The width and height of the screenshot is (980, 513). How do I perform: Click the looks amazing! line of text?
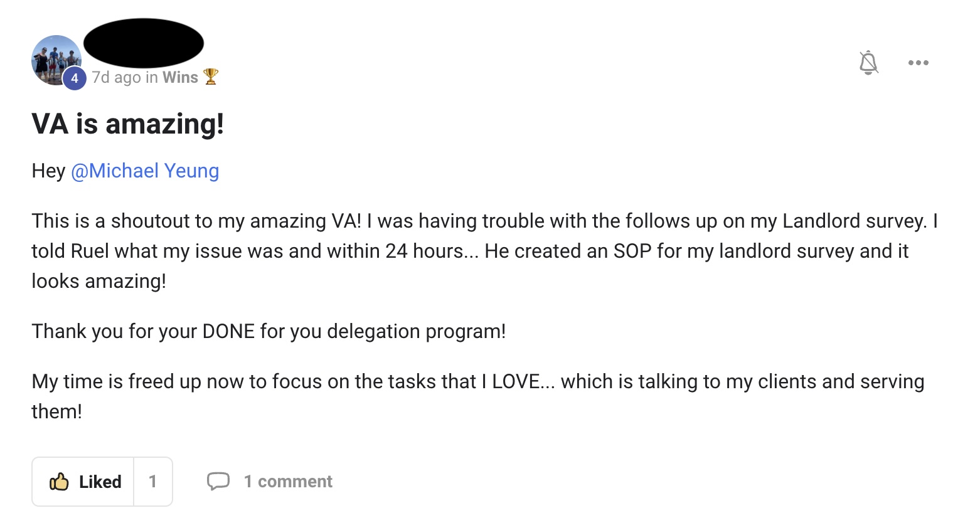coord(99,281)
